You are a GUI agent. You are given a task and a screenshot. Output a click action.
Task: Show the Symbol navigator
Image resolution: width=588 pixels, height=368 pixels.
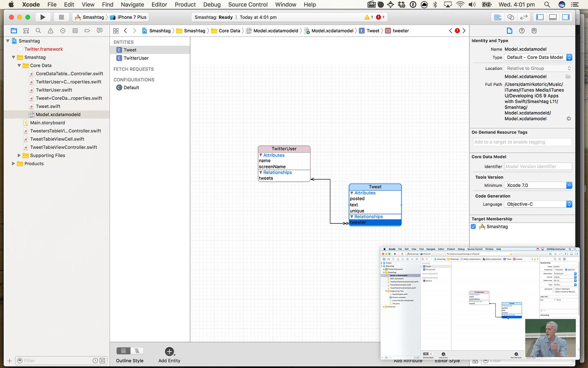click(26, 31)
